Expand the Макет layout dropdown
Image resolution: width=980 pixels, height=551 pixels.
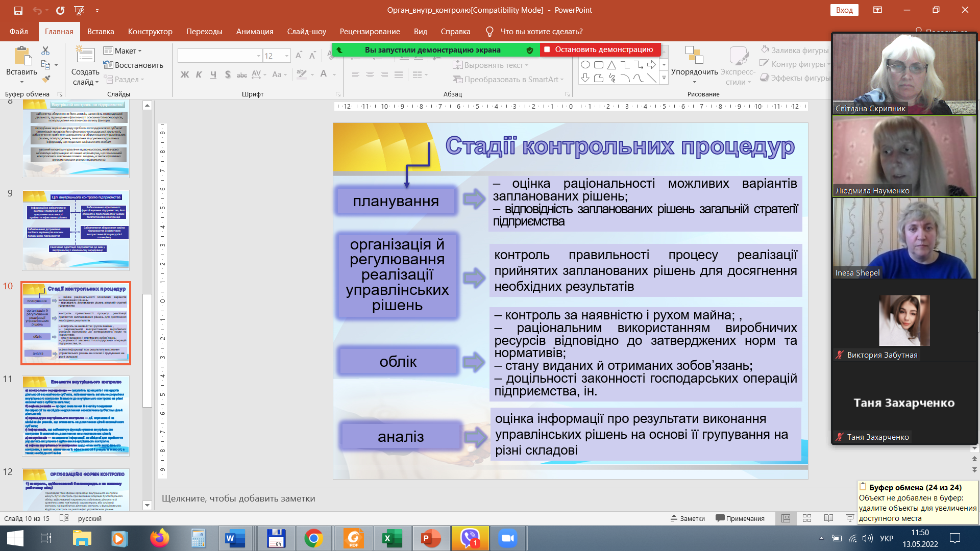point(123,51)
